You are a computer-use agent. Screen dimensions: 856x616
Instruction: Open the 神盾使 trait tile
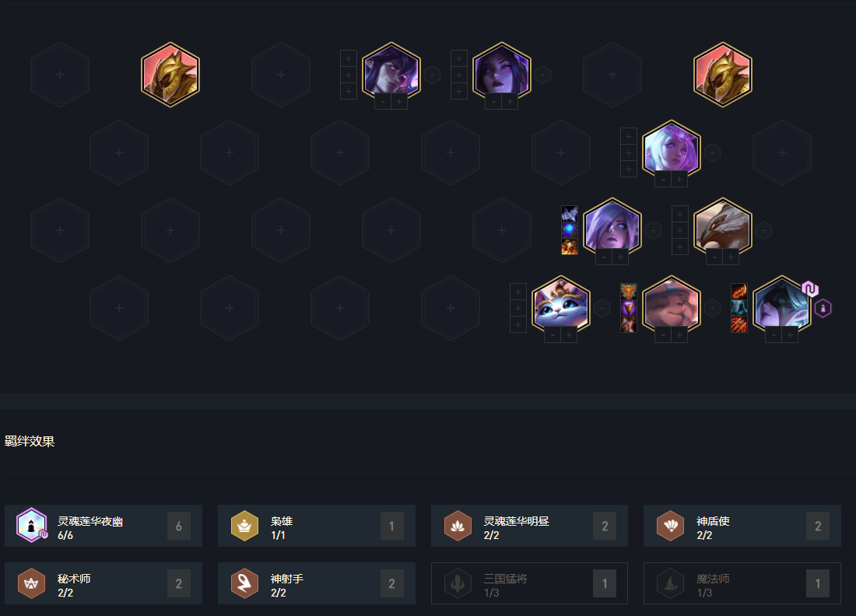pos(742,526)
